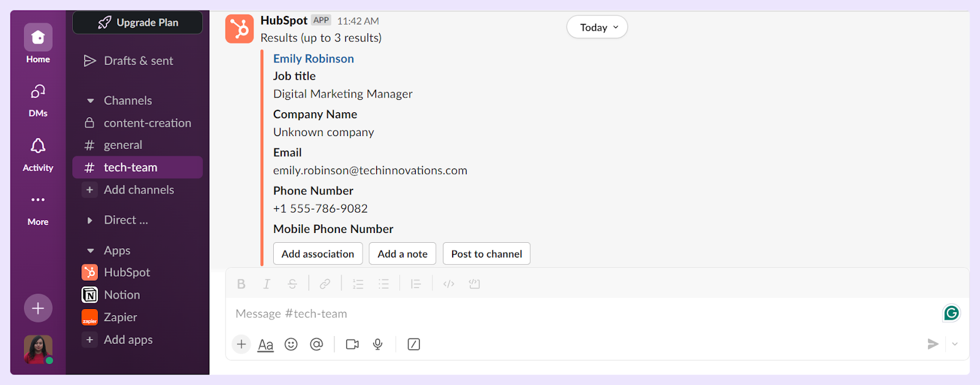The width and height of the screenshot is (980, 385).
Task: Open the attachments plus button
Action: pyautogui.click(x=241, y=345)
